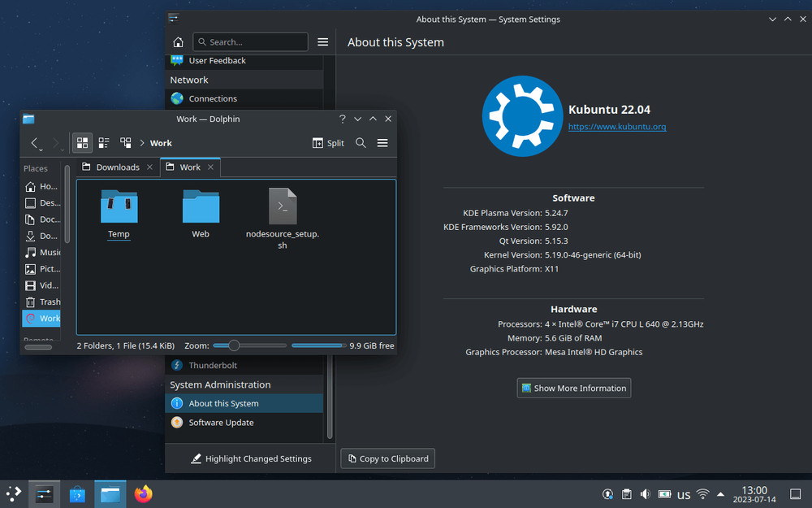
Task: Click the clock showing 13:00
Action: [x=754, y=494]
